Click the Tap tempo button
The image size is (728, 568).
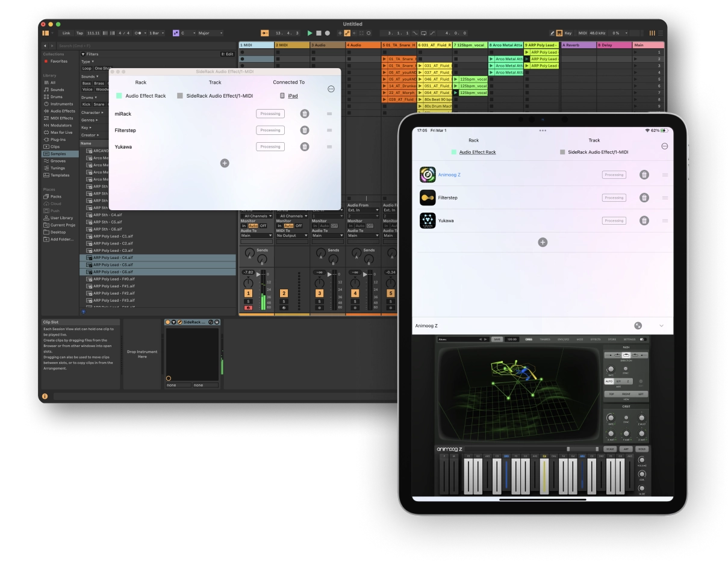click(x=79, y=33)
